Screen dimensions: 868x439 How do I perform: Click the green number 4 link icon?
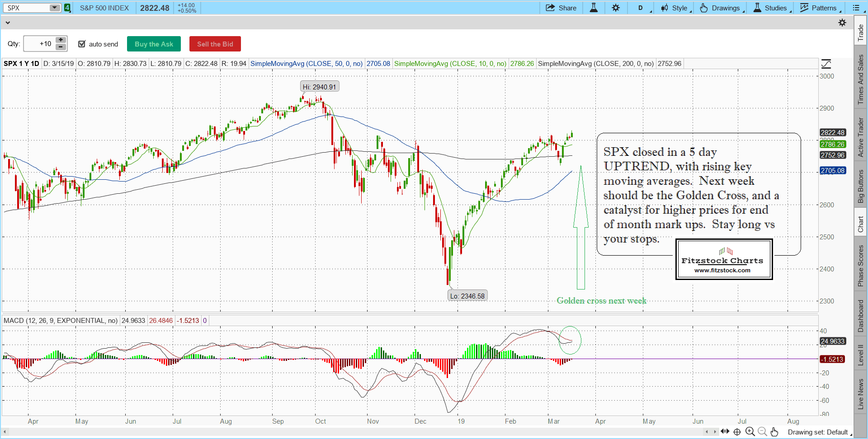click(67, 8)
